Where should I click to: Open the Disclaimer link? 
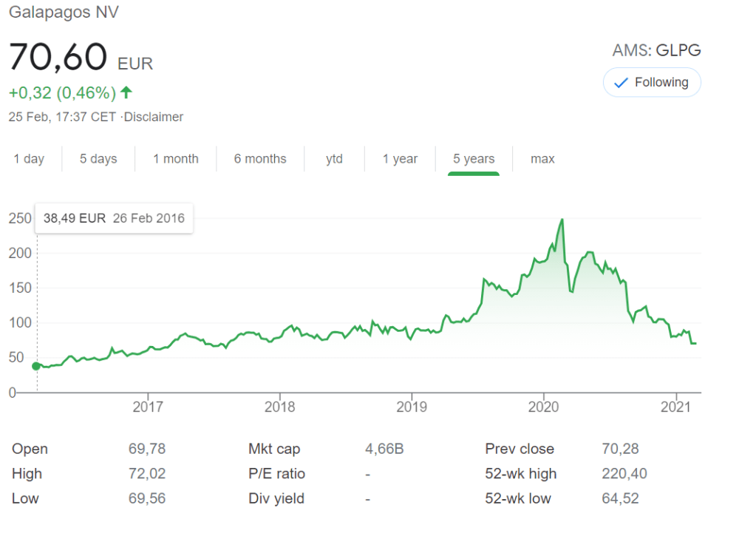point(154,117)
